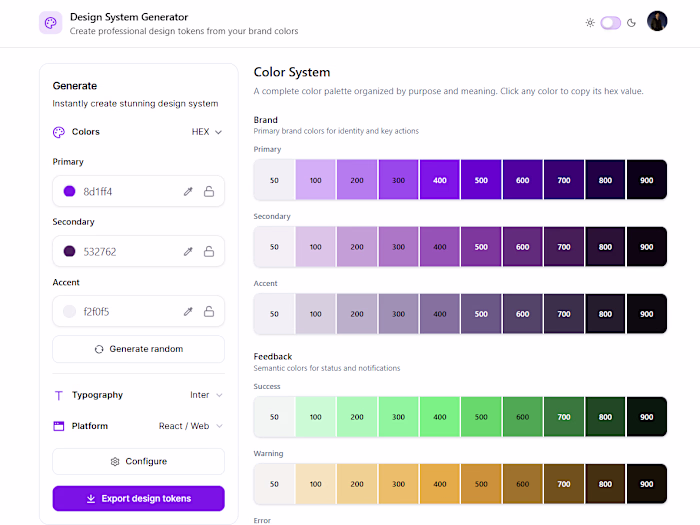Click the Design System Generator title

[129, 17]
